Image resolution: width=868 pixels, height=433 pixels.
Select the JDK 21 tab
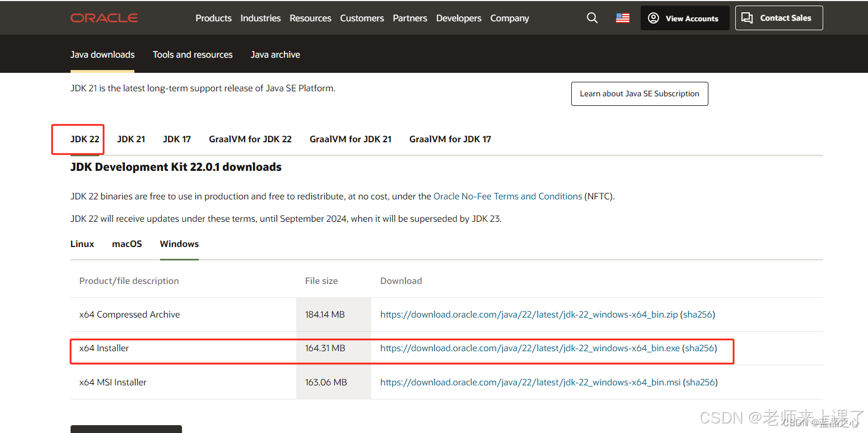[131, 139]
